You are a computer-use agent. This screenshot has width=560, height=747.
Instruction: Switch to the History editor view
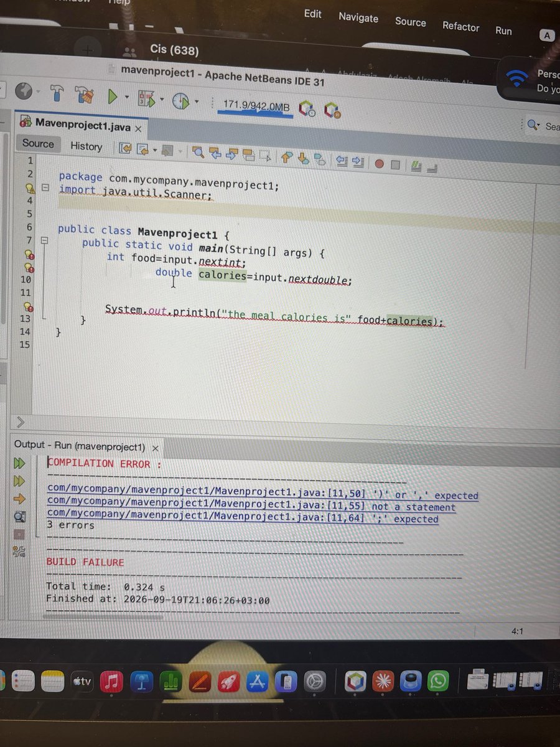point(86,146)
